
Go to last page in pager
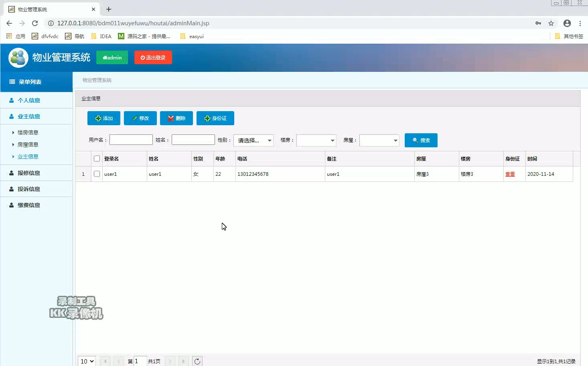pos(184,361)
